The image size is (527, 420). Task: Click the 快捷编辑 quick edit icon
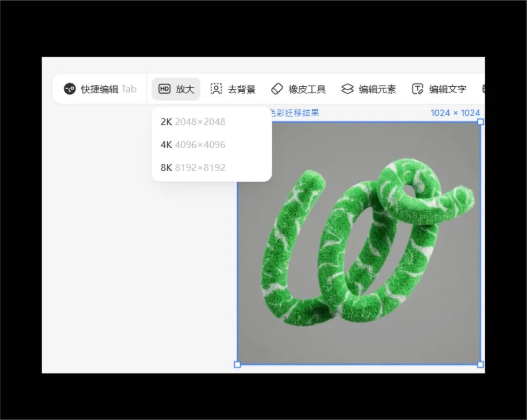70,89
